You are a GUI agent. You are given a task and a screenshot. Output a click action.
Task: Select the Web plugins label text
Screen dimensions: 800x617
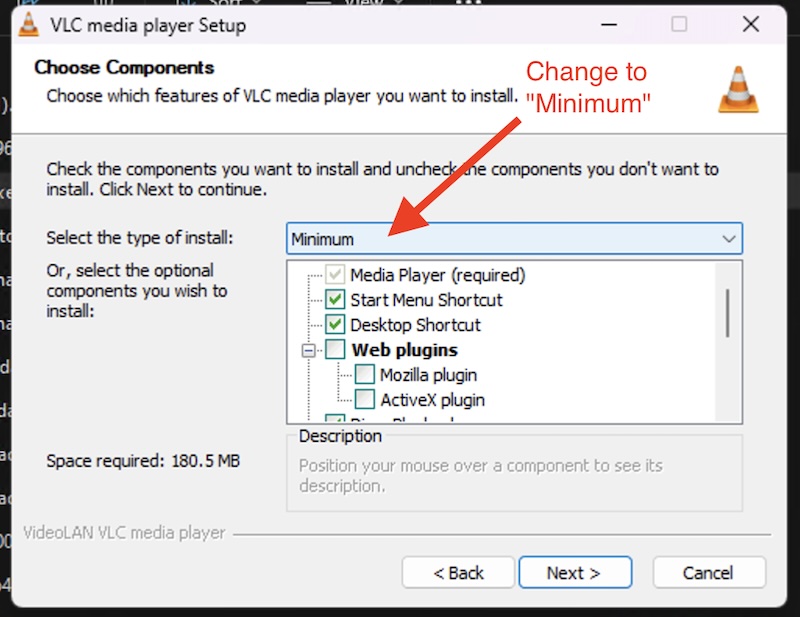pyautogui.click(x=404, y=350)
